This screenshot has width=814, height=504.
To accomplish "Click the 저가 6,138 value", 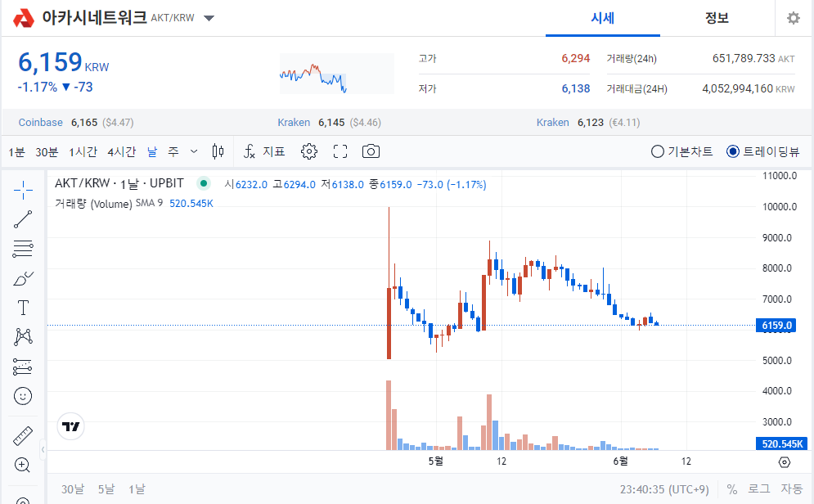I will pos(576,88).
